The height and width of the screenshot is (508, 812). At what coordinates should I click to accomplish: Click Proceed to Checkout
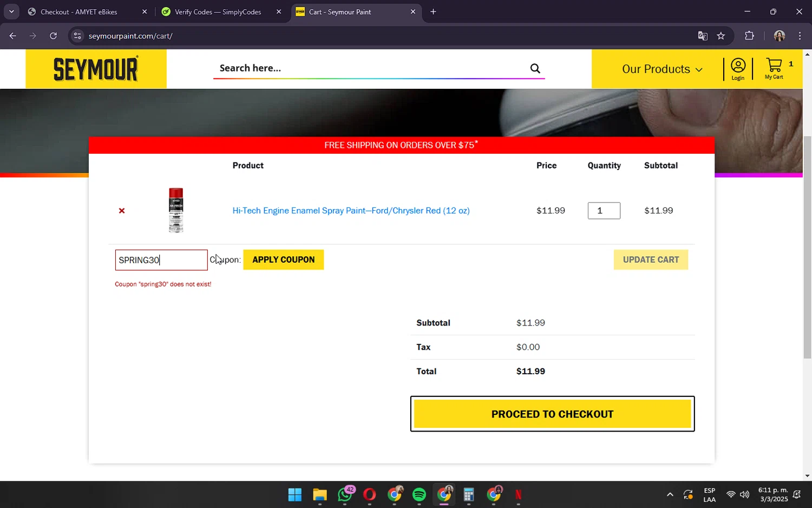552,414
